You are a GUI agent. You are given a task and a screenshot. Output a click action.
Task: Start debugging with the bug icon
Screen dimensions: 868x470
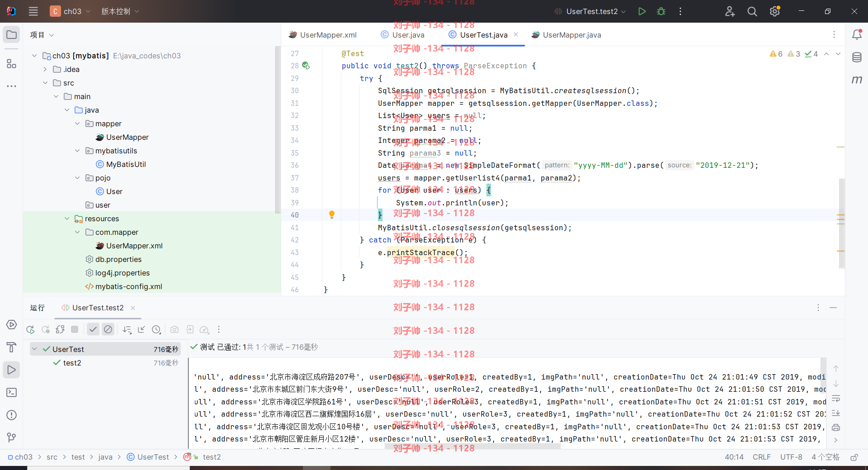coord(661,11)
